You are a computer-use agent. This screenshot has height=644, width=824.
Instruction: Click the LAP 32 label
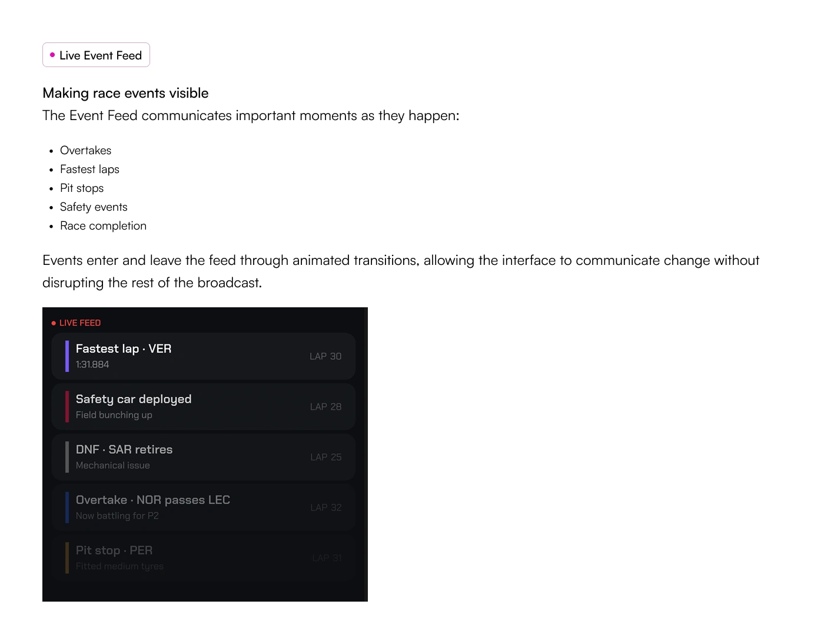click(325, 507)
